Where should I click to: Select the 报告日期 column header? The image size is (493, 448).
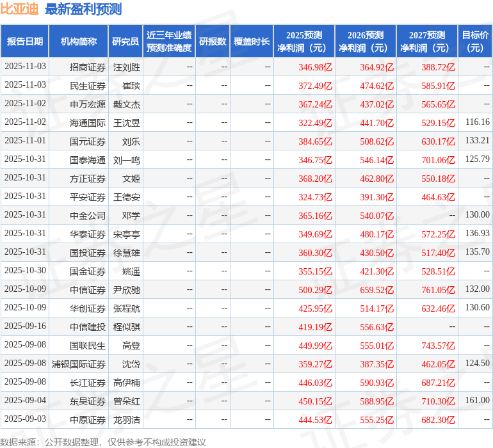(25, 41)
